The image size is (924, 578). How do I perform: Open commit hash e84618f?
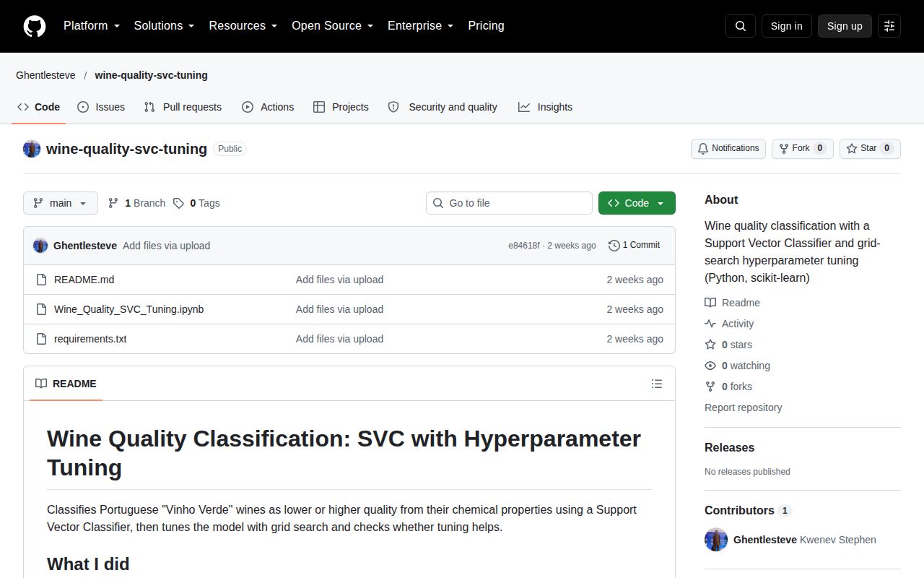point(524,246)
